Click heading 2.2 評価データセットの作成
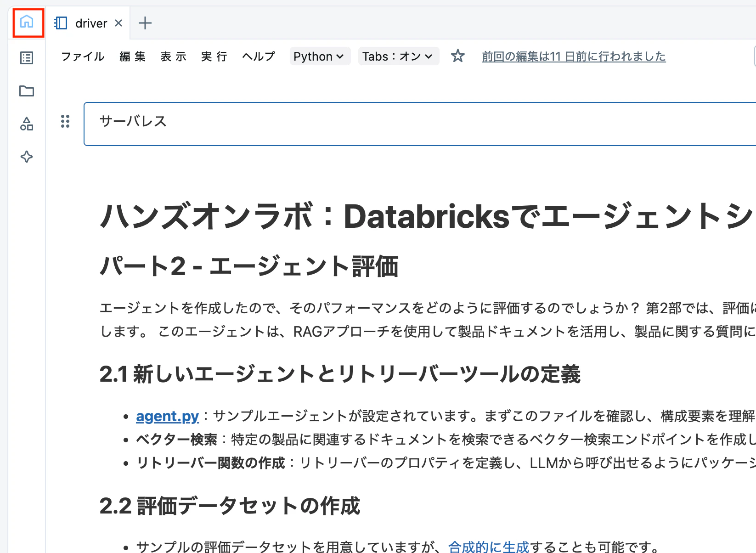Image resolution: width=756 pixels, height=553 pixels. pyautogui.click(x=230, y=506)
